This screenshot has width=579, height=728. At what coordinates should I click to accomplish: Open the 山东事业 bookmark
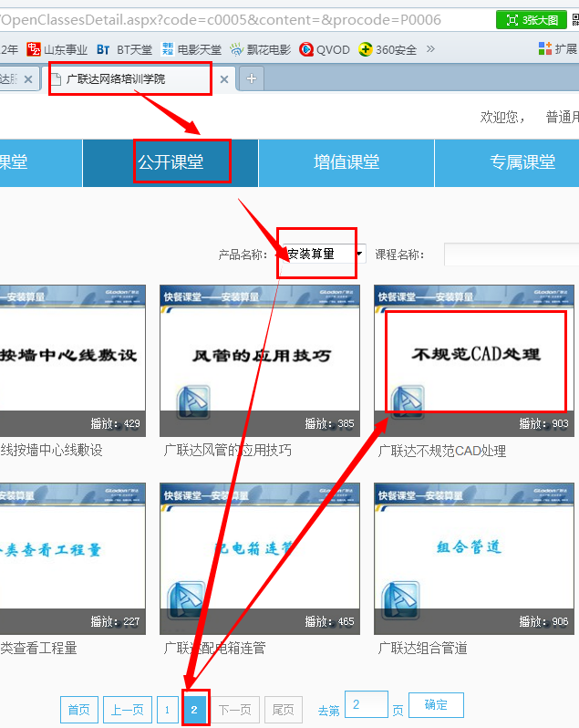(x=57, y=49)
